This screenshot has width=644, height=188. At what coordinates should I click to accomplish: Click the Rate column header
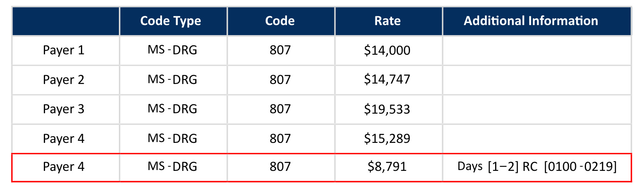387,21
